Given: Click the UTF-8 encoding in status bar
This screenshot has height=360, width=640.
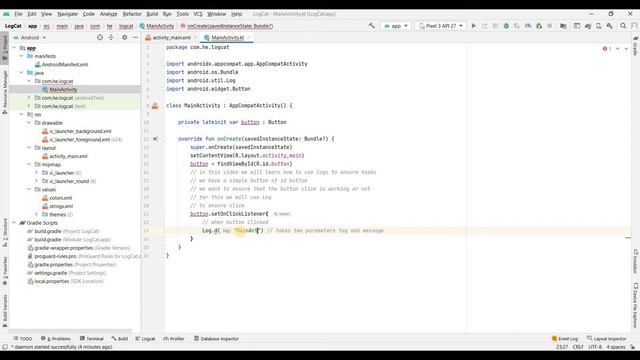Looking at the screenshot, I should 595,347.
